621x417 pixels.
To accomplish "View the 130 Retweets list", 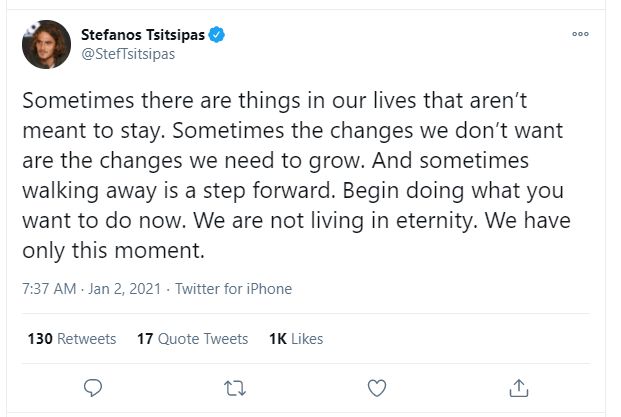I will [x=72, y=339].
